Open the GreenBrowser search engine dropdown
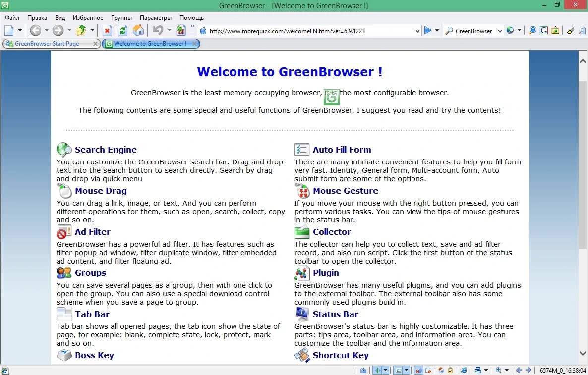 (x=499, y=31)
